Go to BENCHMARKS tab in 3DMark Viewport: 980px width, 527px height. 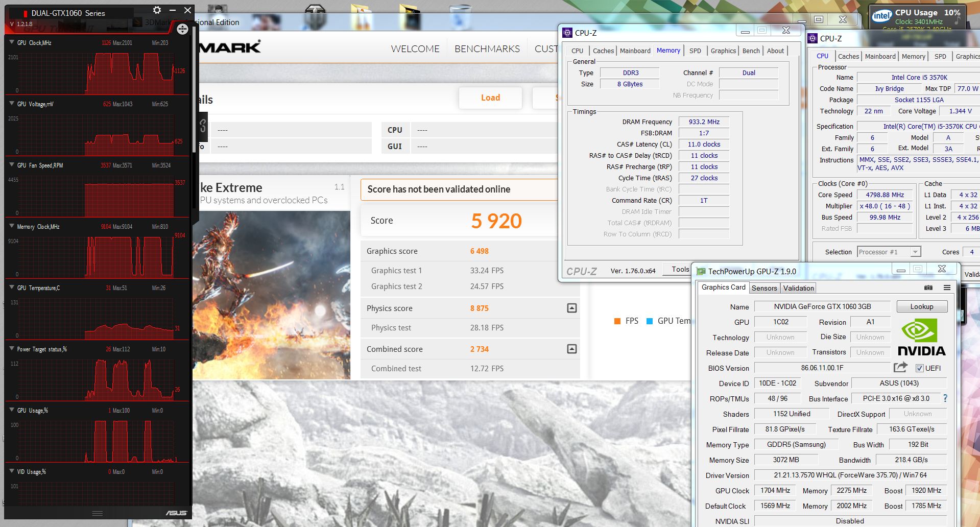pyautogui.click(x=487, y=49)
